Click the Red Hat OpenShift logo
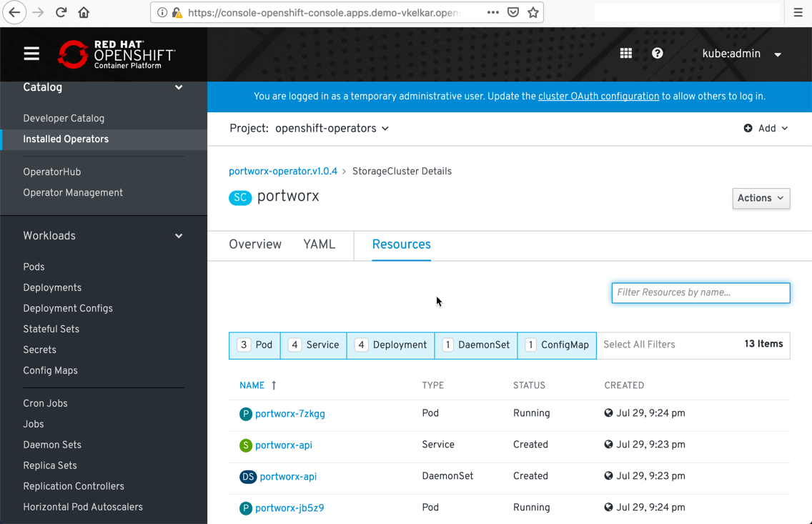This screenshot has height=524, width=812. [117, 54]
